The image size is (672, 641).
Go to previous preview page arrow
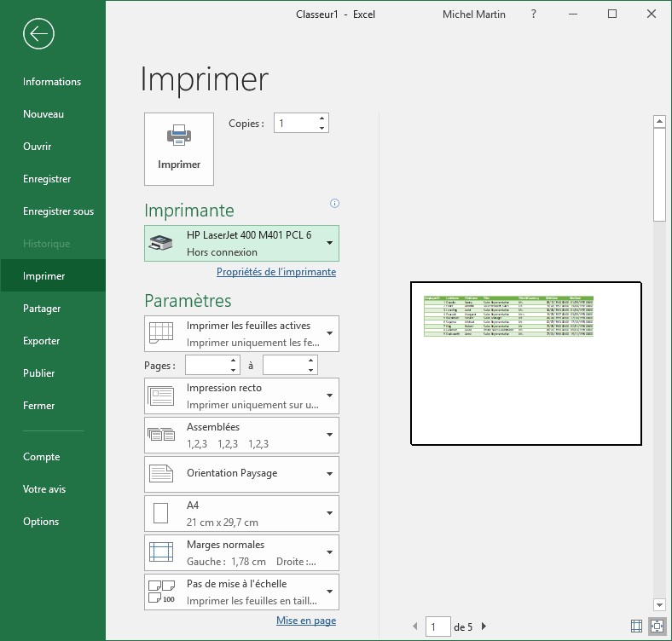point(415,627)
